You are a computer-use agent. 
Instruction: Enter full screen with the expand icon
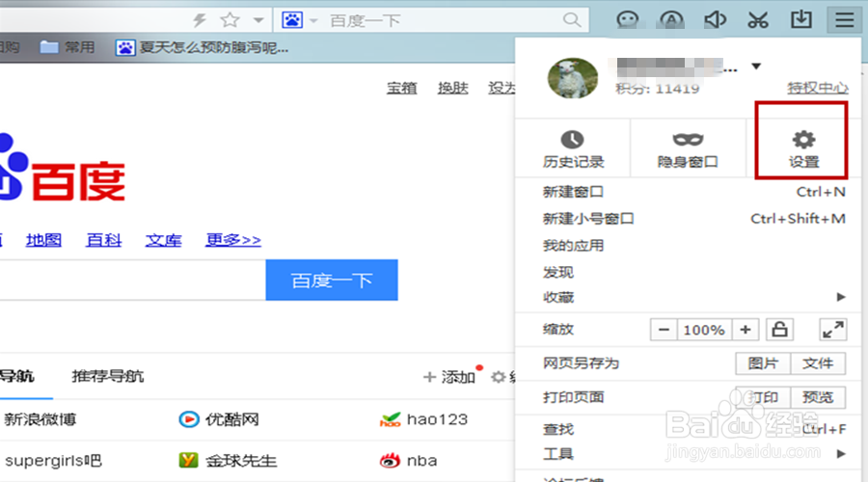[x=832, y=330]
